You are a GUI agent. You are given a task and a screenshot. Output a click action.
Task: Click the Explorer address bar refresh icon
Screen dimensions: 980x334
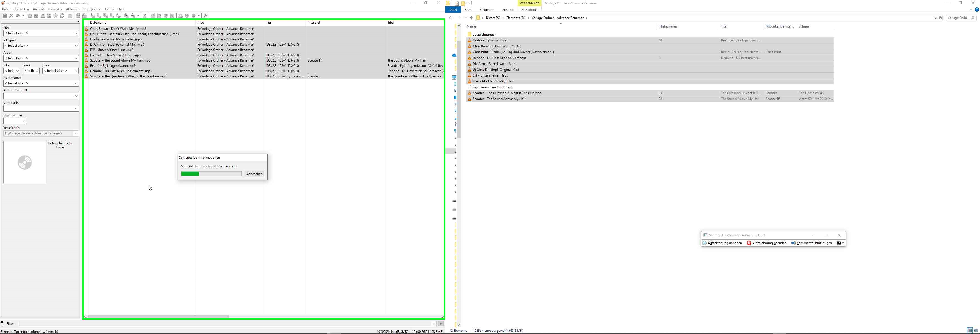(940, 18)
